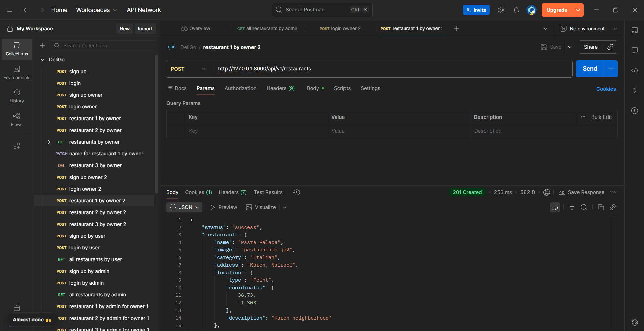This screenshot has height=331, width=644.
Task: Switch to the Authorization tab
Action: tap(240, 88)
